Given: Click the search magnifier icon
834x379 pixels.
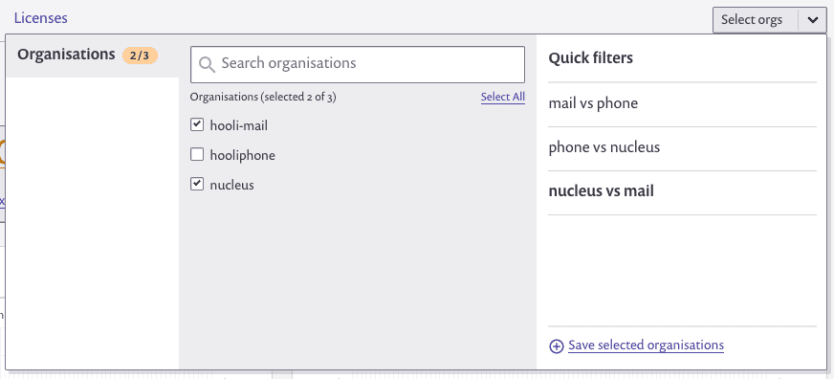Looking at the screenshot, I should (206, 64).
